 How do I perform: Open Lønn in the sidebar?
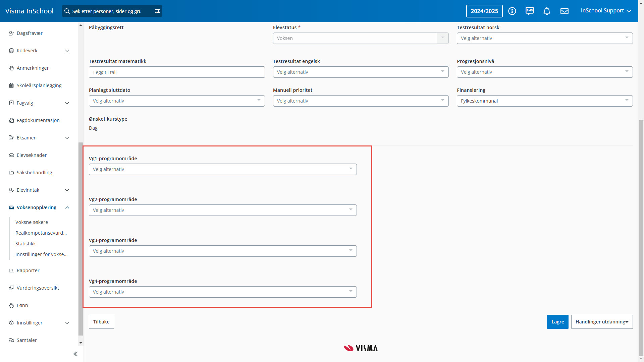point(22,305)
